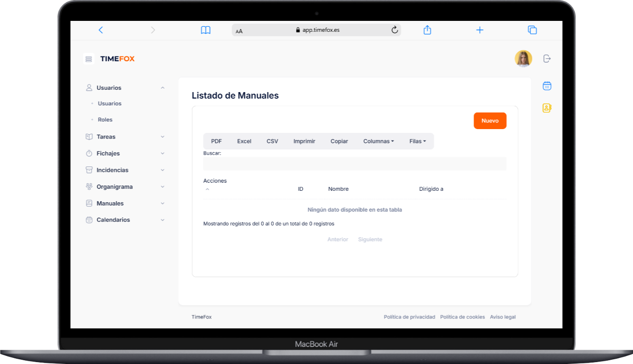Expand the Calendarios section
This screenshot has height=364, width=633.
[163, 220]
